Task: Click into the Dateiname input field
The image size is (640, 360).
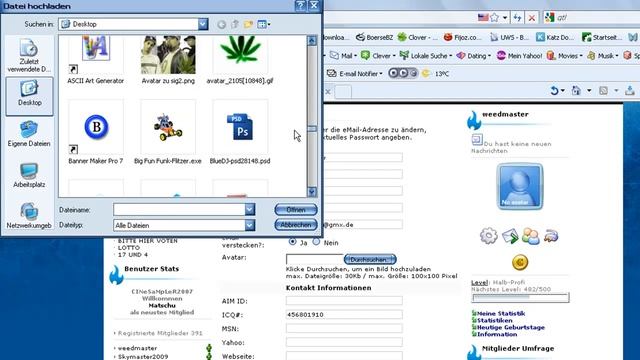Action: point(180,209)
